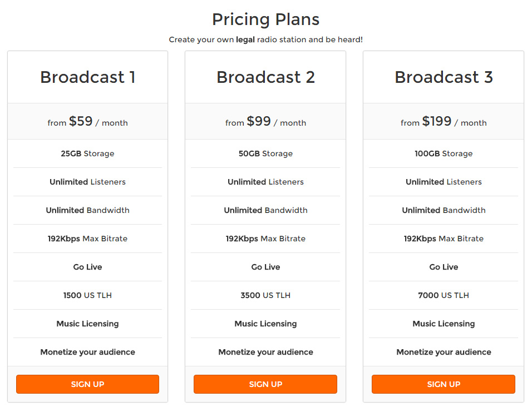Click the Pricing Plans page title
The width and height of the screenshot is (532, 412).
click(265, 19)
